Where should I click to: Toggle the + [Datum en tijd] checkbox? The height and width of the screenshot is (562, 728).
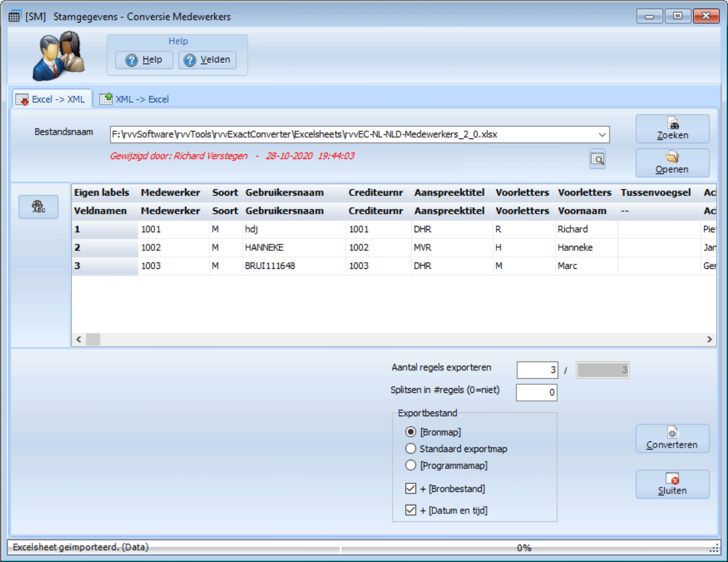coord(411,511)
